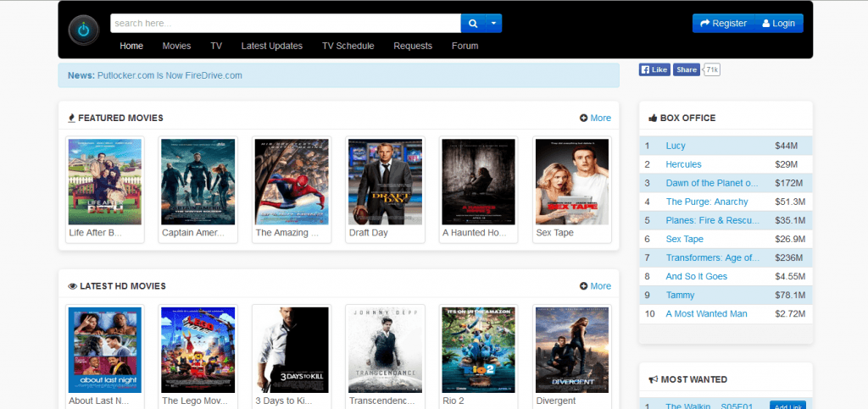Screen dimensions: 868x409
Task: Open A Most Wanted Man link
Action: [x=706, y=313]
